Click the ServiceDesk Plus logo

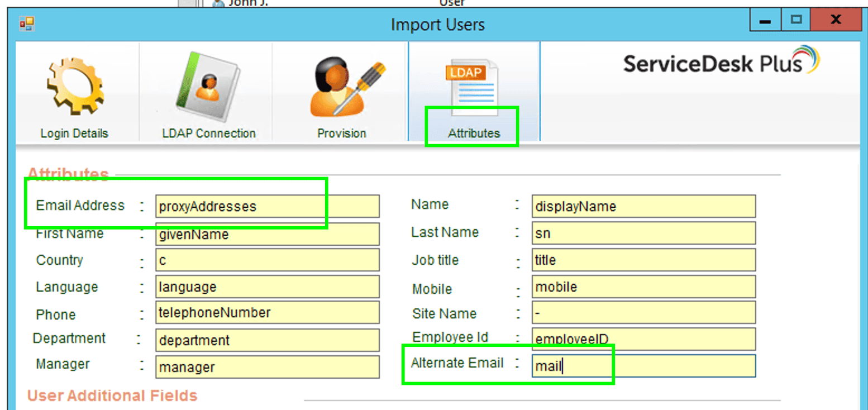click(x=721, y=61)
